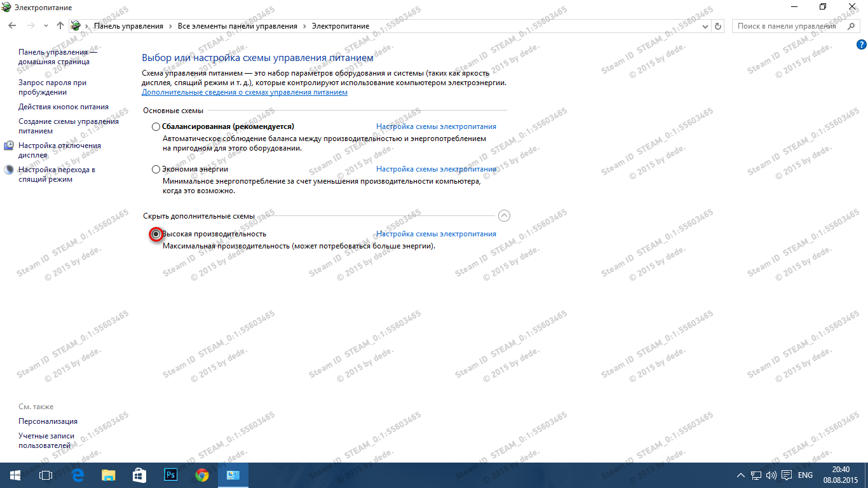
Task: Open File Explorer from taskbar
Action: (109, 475)
